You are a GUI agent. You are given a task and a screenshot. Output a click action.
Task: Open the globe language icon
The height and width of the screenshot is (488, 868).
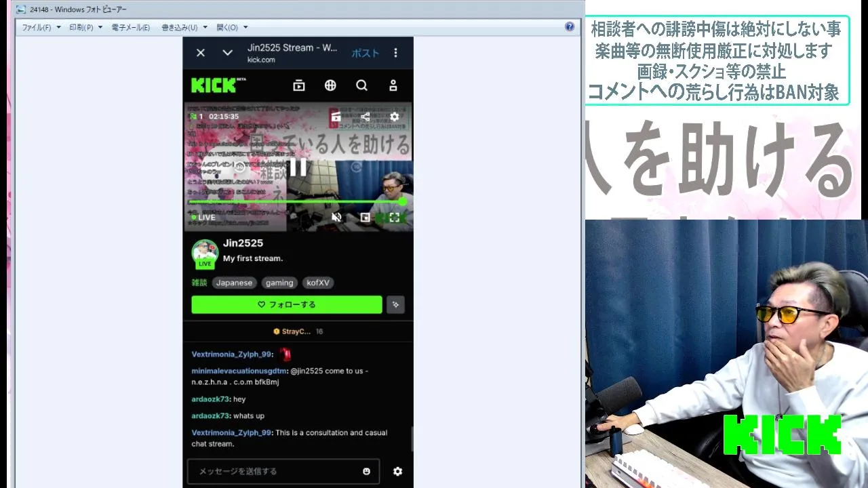(330, 85)
